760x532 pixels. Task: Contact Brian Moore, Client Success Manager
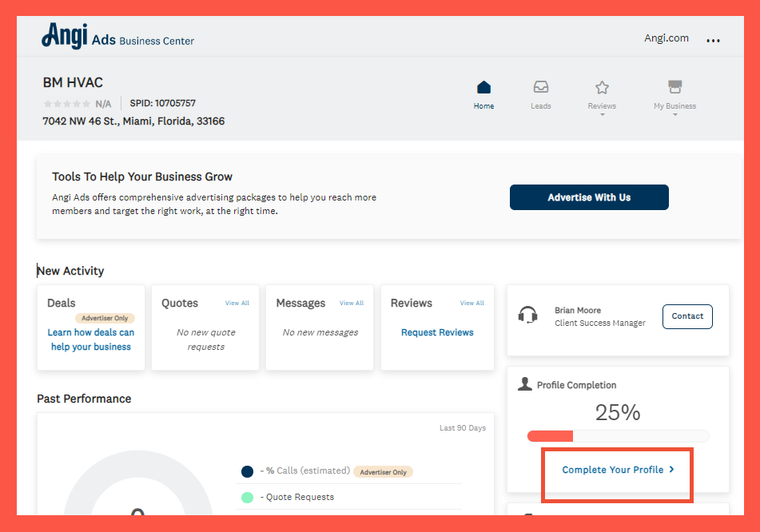tap(687, 316)
